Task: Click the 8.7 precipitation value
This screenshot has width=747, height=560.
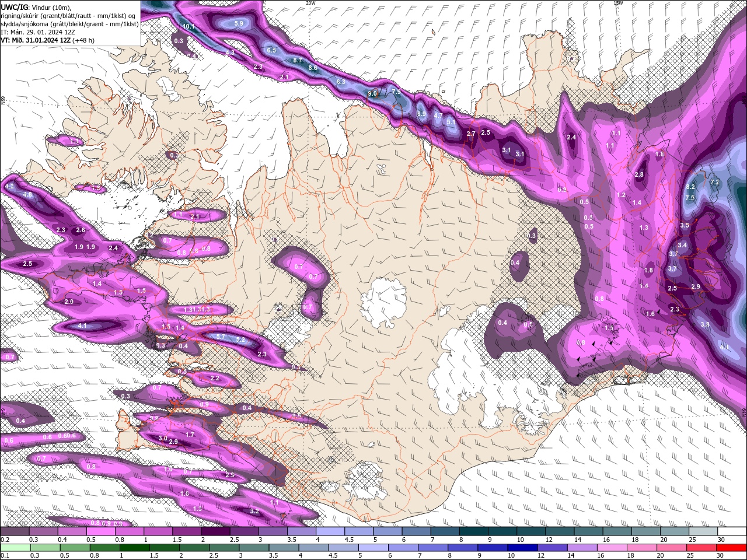Action: click(x=298, y=60)
